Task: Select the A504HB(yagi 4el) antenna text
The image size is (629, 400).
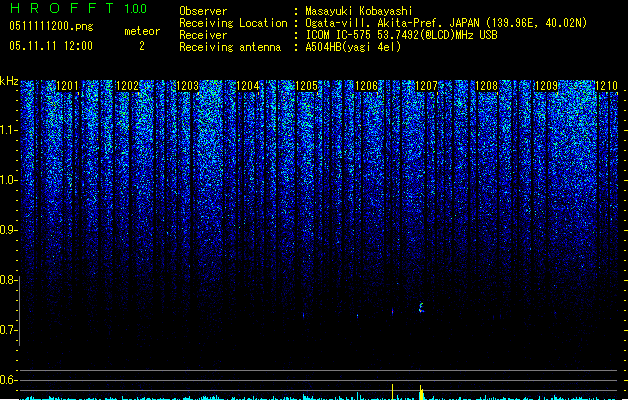Action: (353, 47)
